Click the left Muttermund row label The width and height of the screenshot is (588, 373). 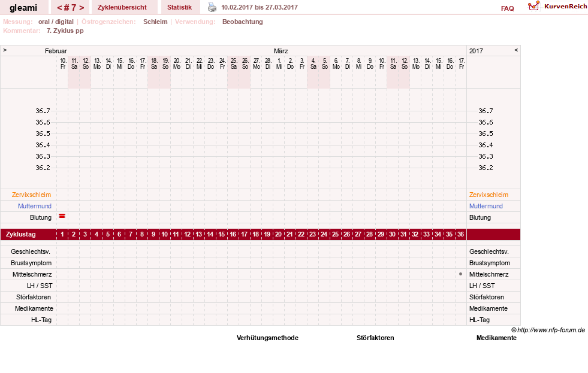[x=35, y=206]
